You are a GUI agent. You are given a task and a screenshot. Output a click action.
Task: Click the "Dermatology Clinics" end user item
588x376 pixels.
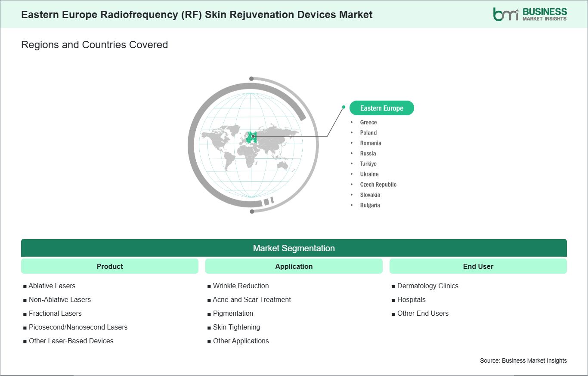pos(428,286)
